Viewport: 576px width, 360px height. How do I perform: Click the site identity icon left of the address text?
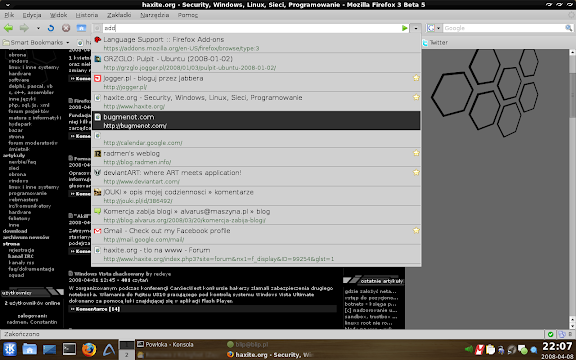(x=97, y=28)
